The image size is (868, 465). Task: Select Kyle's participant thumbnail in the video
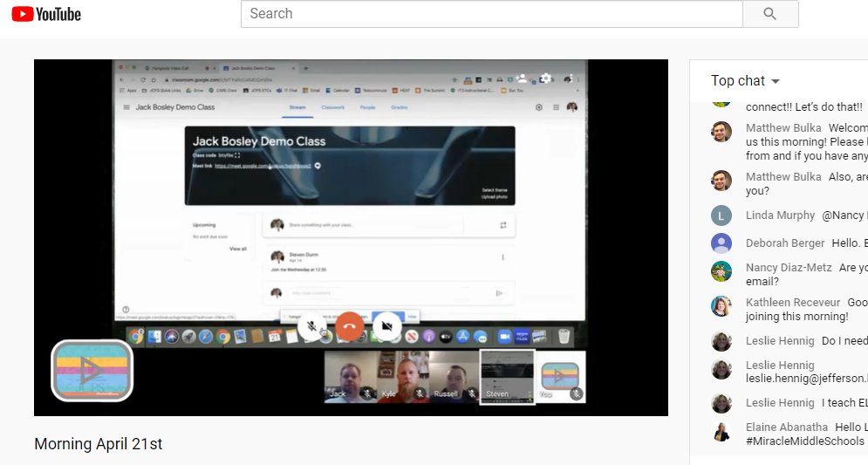403,376
